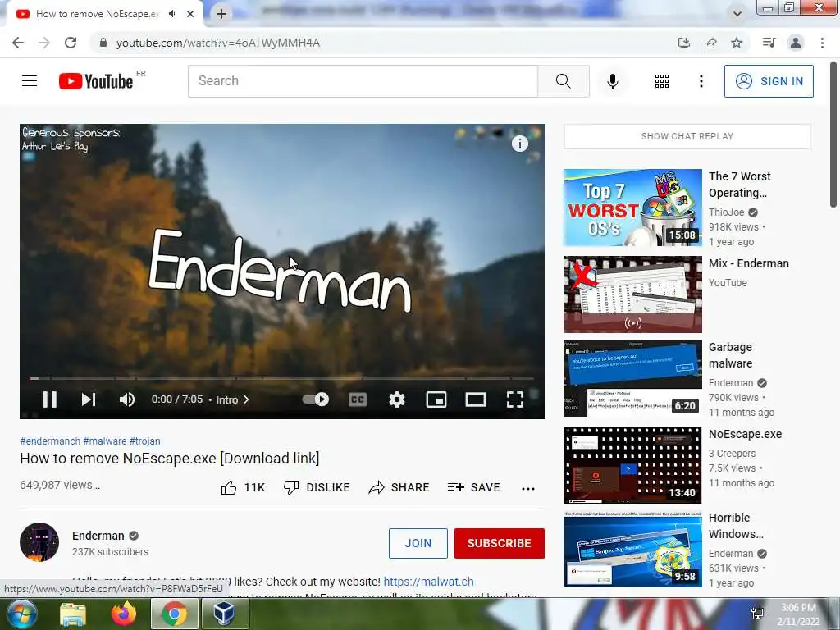Go back in Chrome browser
Viewport: 840px width, 630px height.
[18, 43]
